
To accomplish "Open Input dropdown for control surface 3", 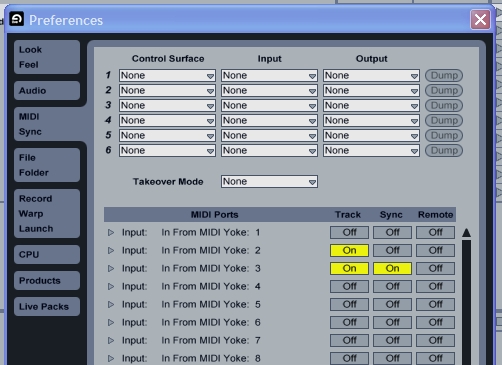I will point(269,106).
